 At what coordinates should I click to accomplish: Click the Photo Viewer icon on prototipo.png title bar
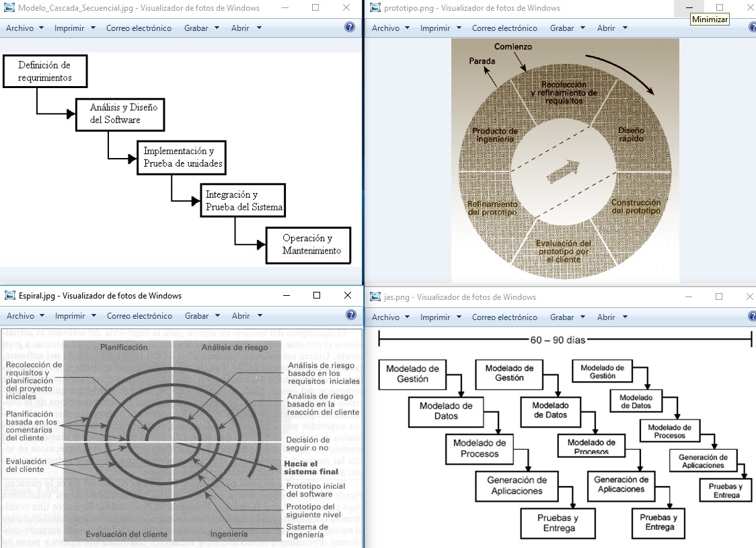tap(374, 8)
